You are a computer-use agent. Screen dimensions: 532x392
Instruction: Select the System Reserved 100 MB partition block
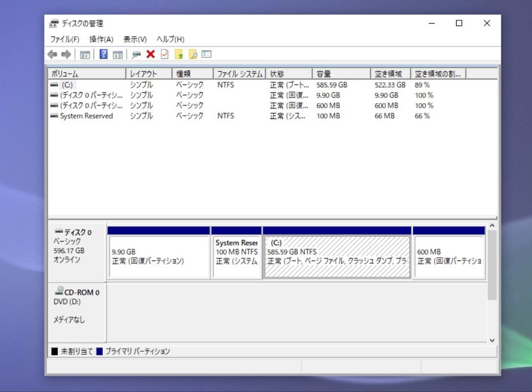pyautogui.click(x=236, y=253)
